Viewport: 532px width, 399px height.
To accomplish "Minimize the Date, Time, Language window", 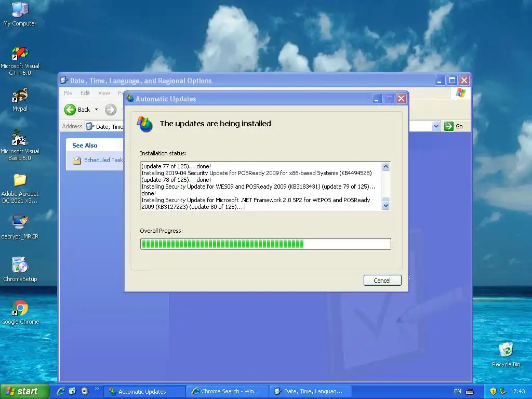I will (440, 81).
